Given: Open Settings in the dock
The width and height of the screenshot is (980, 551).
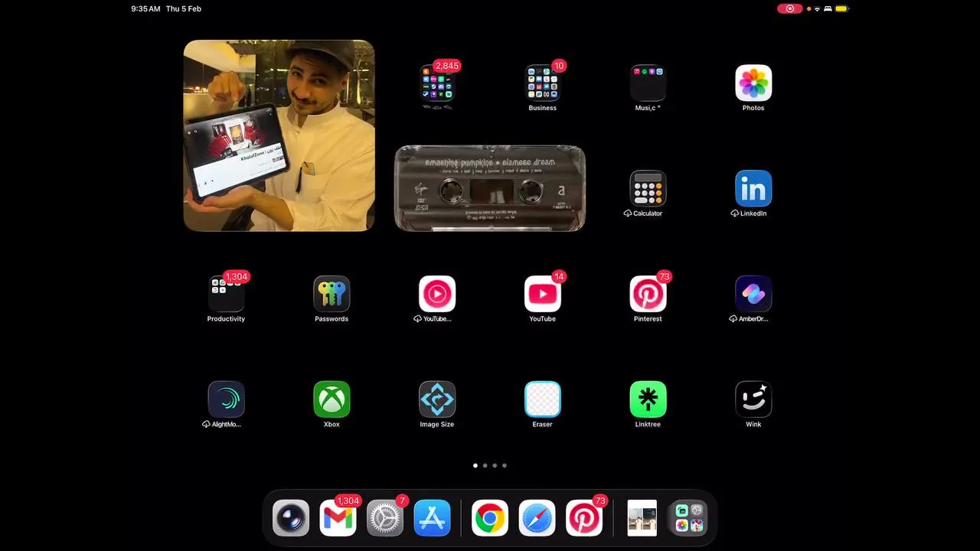Looking at the screenshot, I should coord(385,518).
